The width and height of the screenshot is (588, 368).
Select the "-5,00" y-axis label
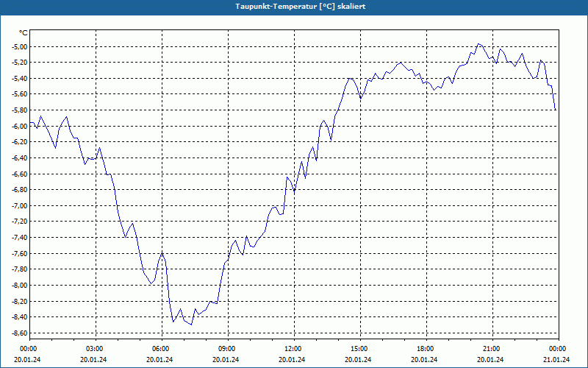19,46
